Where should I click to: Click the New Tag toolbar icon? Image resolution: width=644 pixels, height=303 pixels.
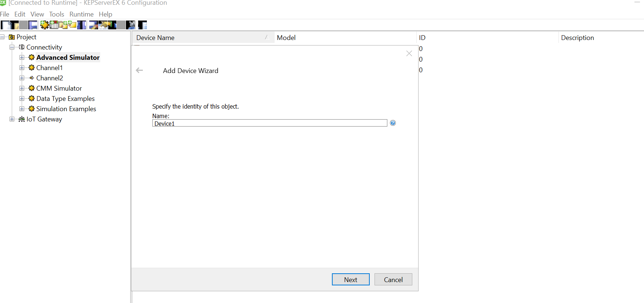72,25
